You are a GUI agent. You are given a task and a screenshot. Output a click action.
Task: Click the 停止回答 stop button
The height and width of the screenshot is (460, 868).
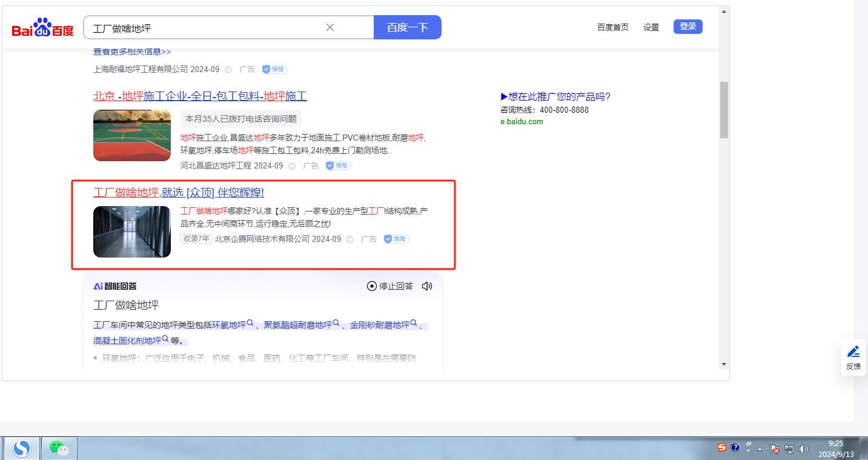click(x=390, y=286)
